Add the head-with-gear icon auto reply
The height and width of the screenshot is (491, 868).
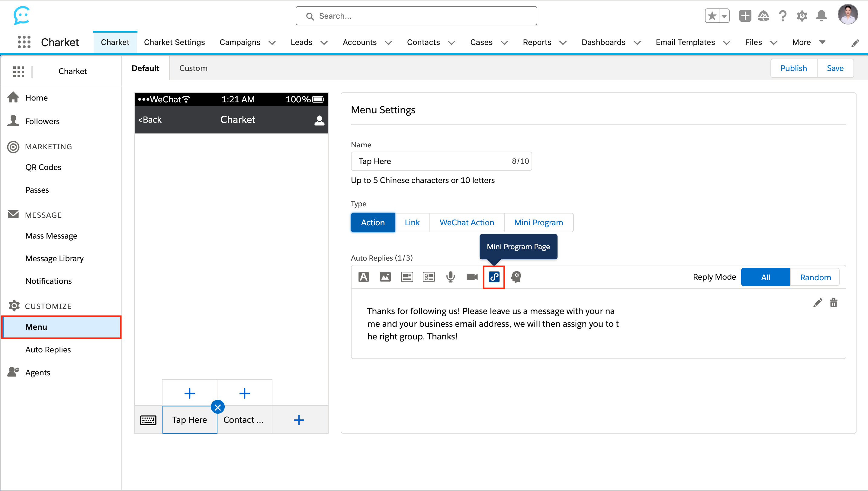click(x=516, y=277)
